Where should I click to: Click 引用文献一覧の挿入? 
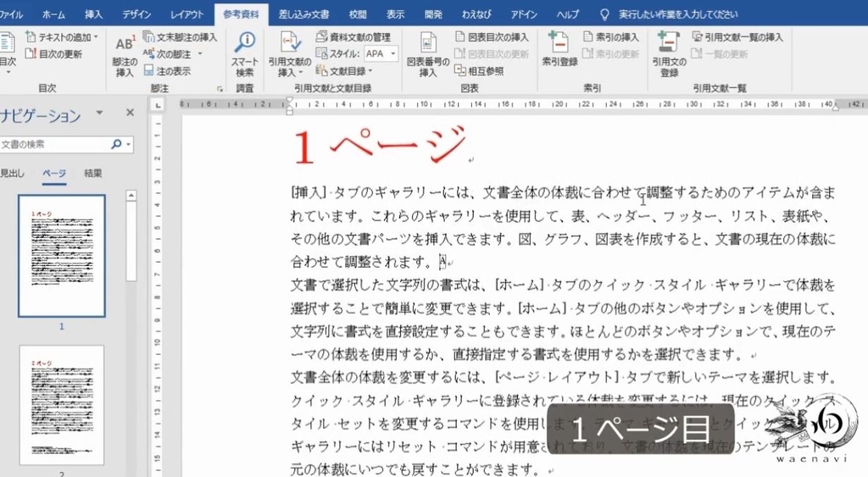point(737,37)
